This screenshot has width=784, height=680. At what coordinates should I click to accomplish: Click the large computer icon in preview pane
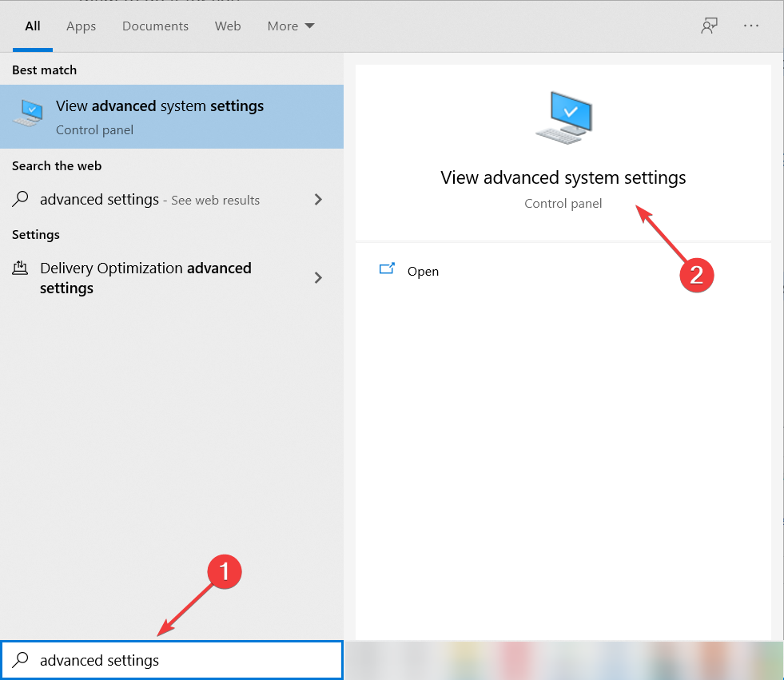click(x=564, y=117)
